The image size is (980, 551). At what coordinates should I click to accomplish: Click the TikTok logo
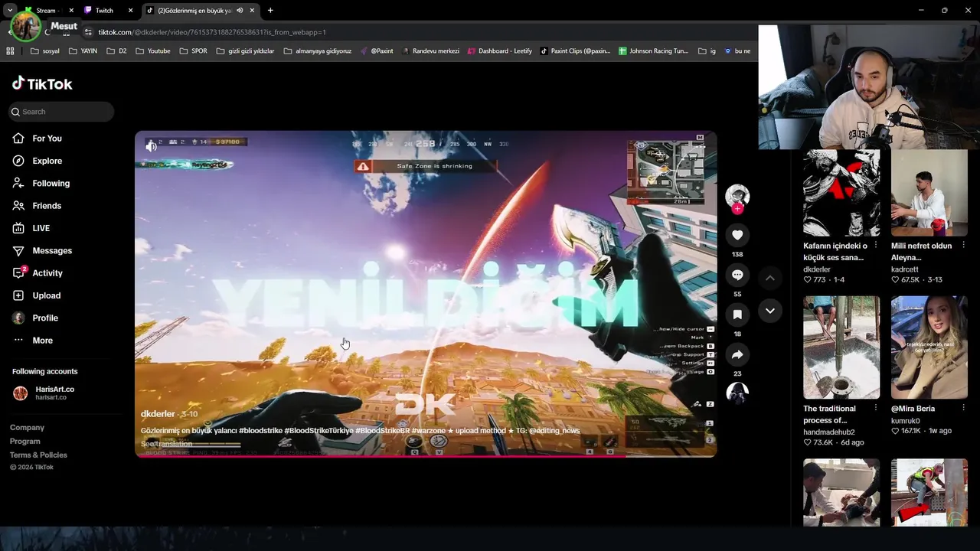tap(42, 83)
